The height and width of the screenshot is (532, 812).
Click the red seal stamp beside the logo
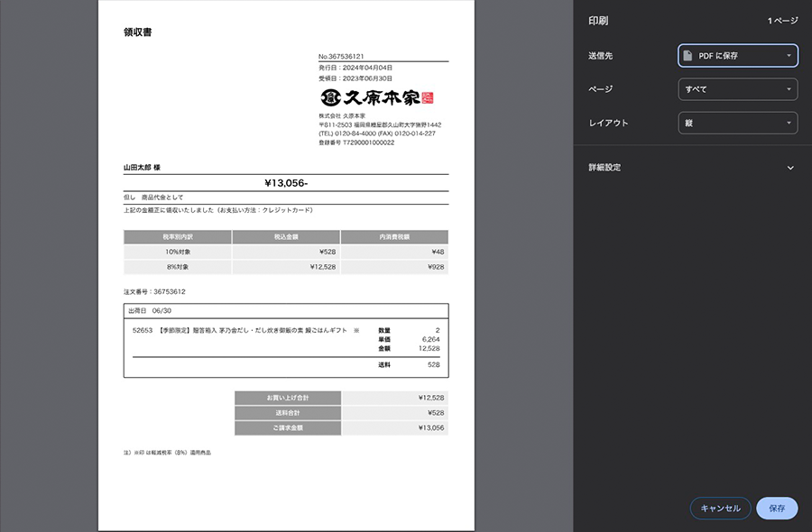pyautogui.click(x=428, y=96)
